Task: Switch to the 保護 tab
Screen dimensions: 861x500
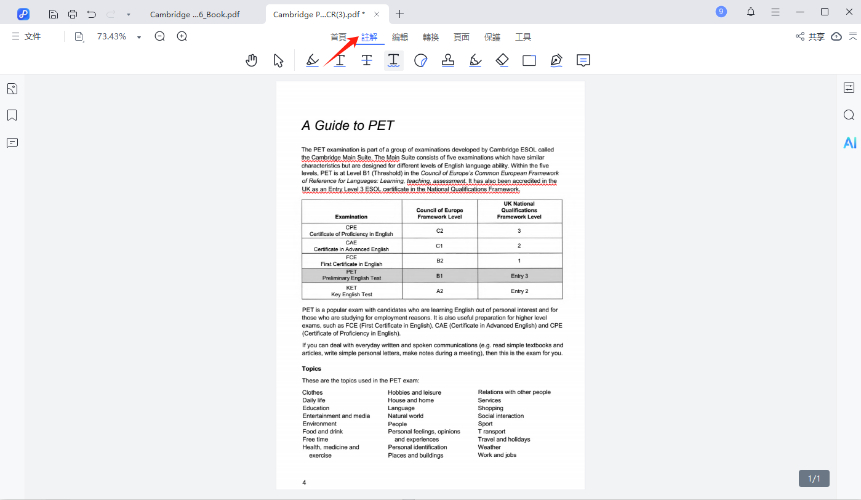Action: [492, 37]
